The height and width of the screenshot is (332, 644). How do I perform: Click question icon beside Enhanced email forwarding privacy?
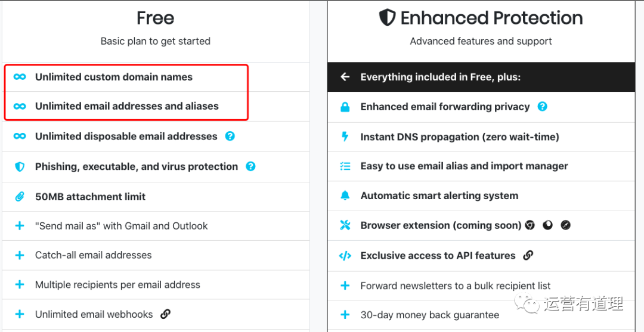542,107
